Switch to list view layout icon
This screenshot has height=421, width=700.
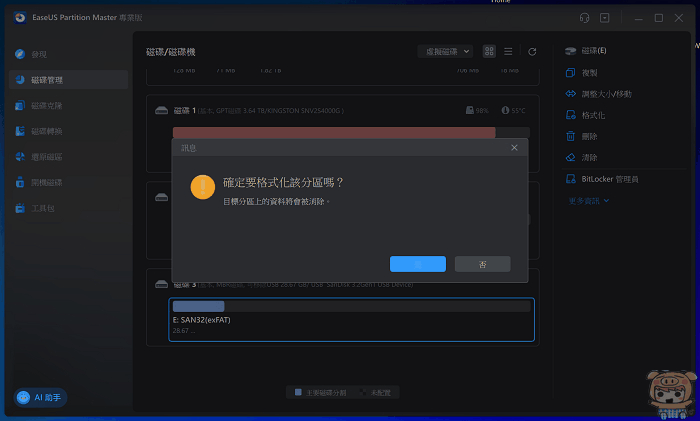[x=508, y=51]
